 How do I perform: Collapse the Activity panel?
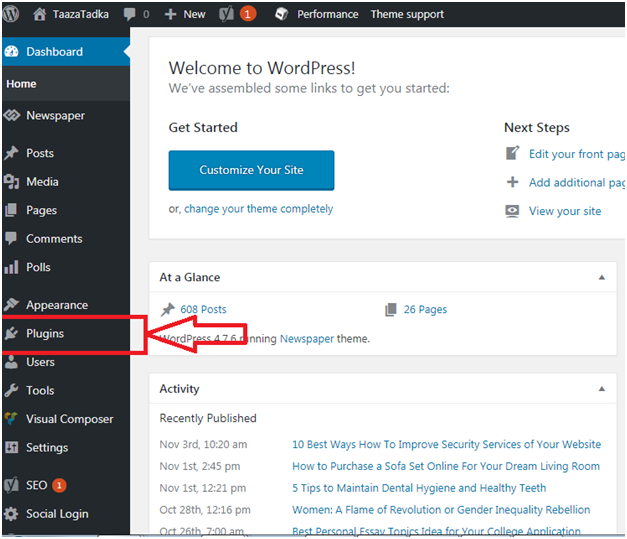point(602,389)
